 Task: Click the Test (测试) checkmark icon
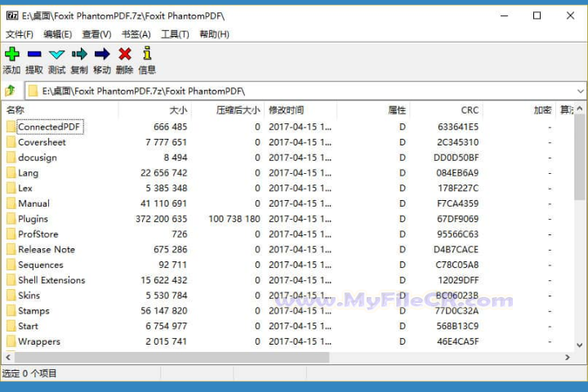[x=56, y=55]
